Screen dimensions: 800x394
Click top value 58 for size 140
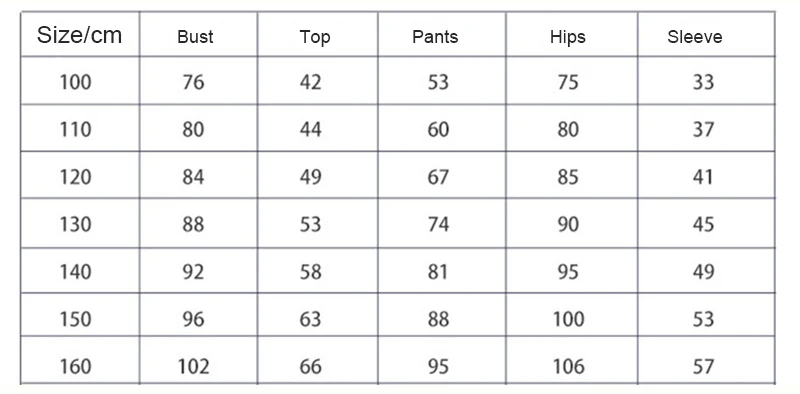click(x=311, y=272)
